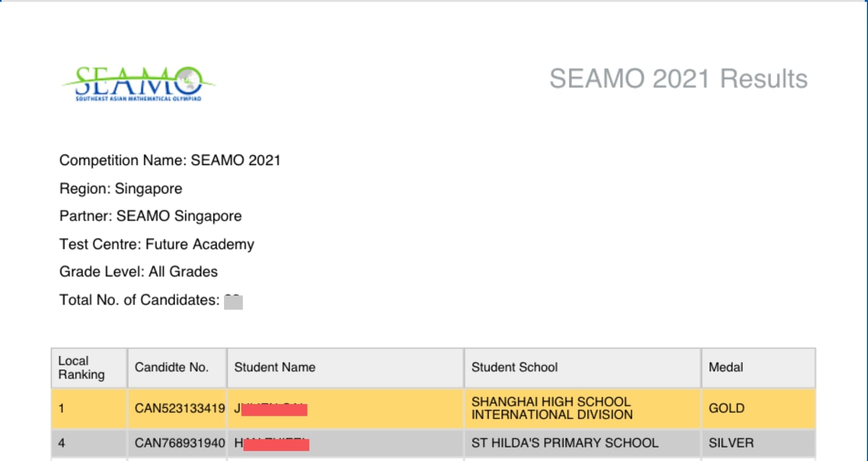The image size is (868, 461).
Task: Click the 'Region: Singapore' line
Action: click(121, 188)
